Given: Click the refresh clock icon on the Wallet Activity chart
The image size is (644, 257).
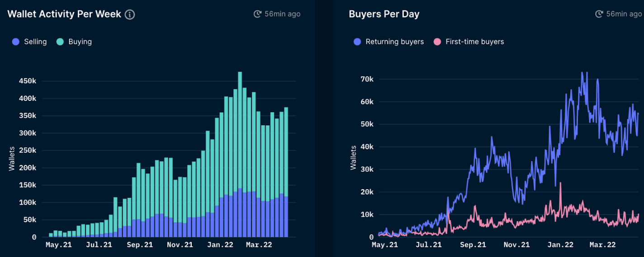Looking at the screenshot, I should 257,14.
